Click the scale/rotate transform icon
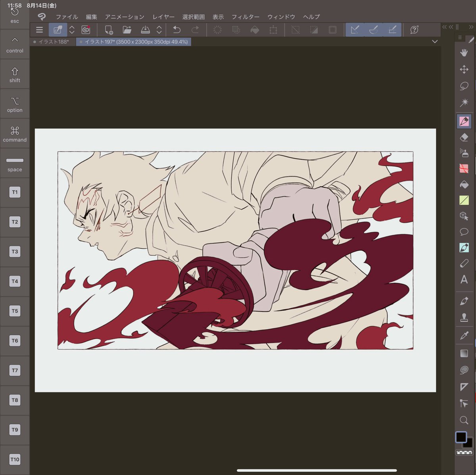The image size is (476, 475). point(273,30)
